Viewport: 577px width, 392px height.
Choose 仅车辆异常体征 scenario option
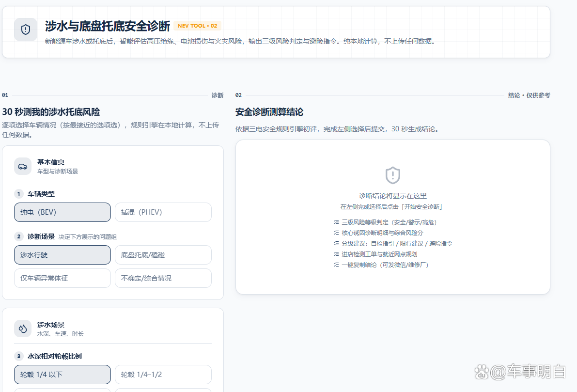click(x=62, y=278)
